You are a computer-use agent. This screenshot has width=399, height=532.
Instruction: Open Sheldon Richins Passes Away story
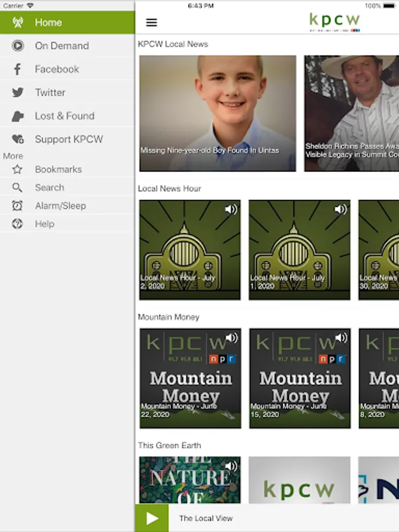click(x=352, y=113)
